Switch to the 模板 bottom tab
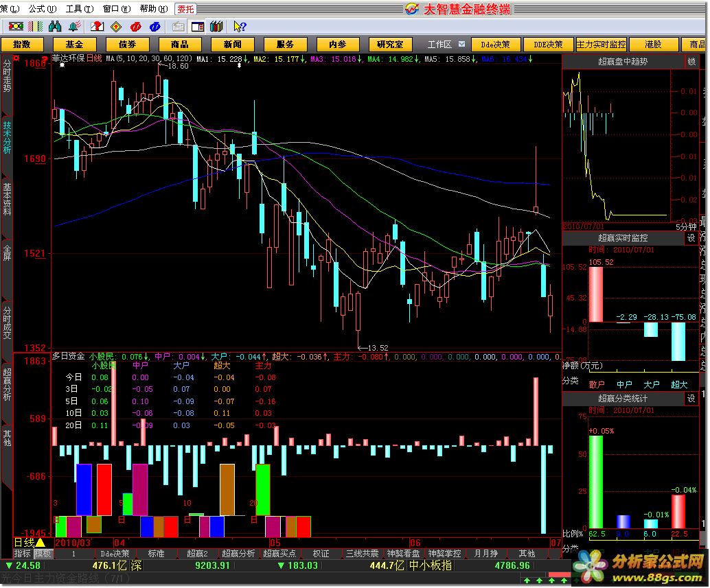Viewport: 710px width, 588px height. [43, 554]
